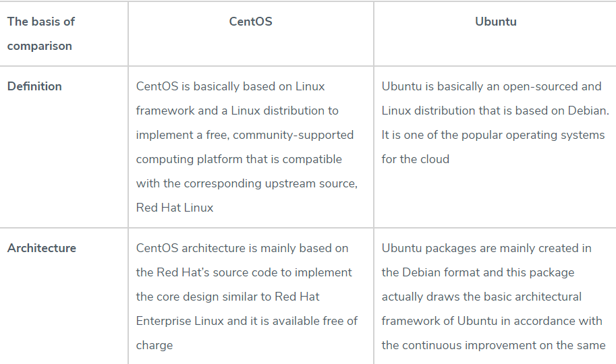The image size is (616, 364).
Task: Click 'computing platform that is compatible' line
Action: (239, 160)
